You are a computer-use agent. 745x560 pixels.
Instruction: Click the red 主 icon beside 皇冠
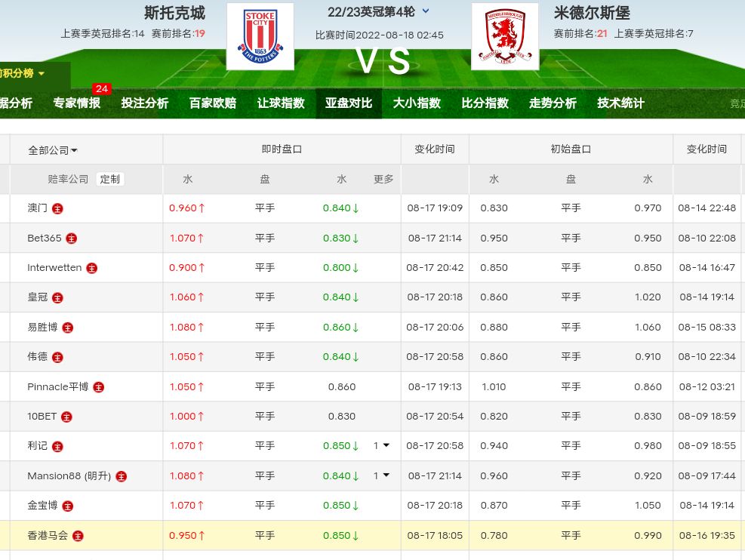pos(57,297)
